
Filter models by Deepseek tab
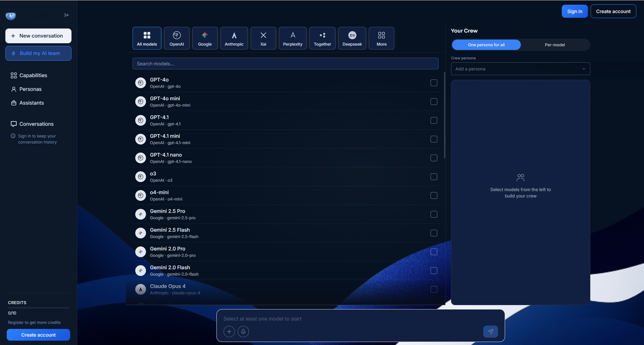pyautogui.click(x=352, y=38)
